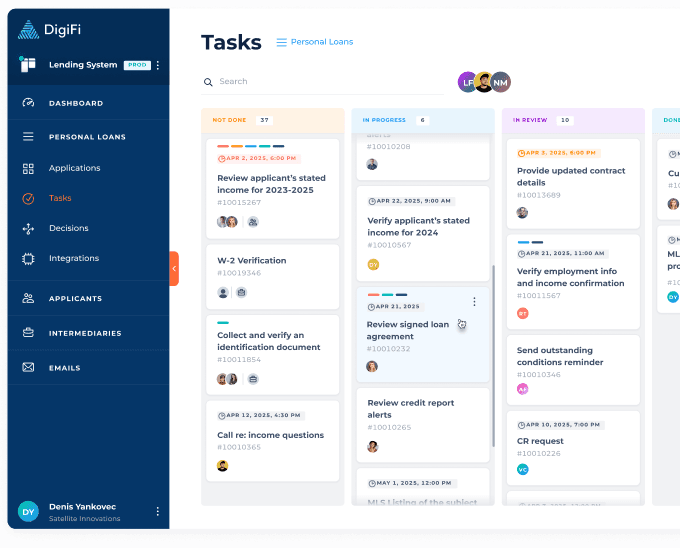Open options on Review signed loan agreement card
This screenshot has width=680, height=548.
click(x=474, y=301)
